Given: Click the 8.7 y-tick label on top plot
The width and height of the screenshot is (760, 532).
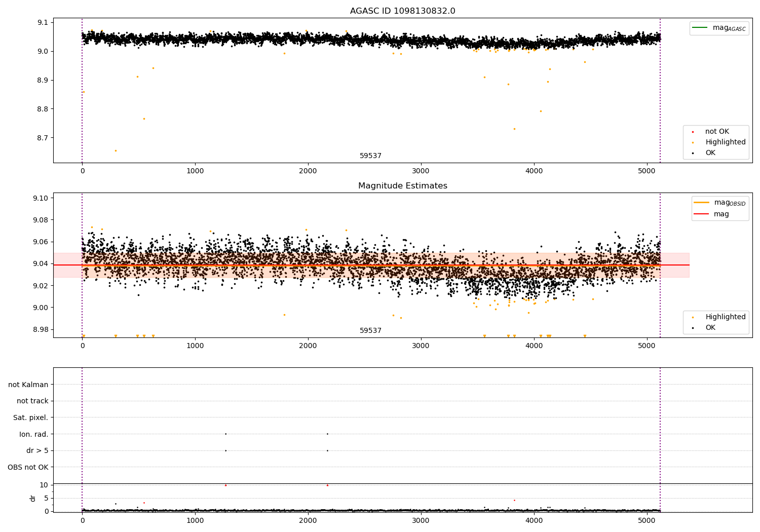Looking at the screenshot, I should click(43, 138).
